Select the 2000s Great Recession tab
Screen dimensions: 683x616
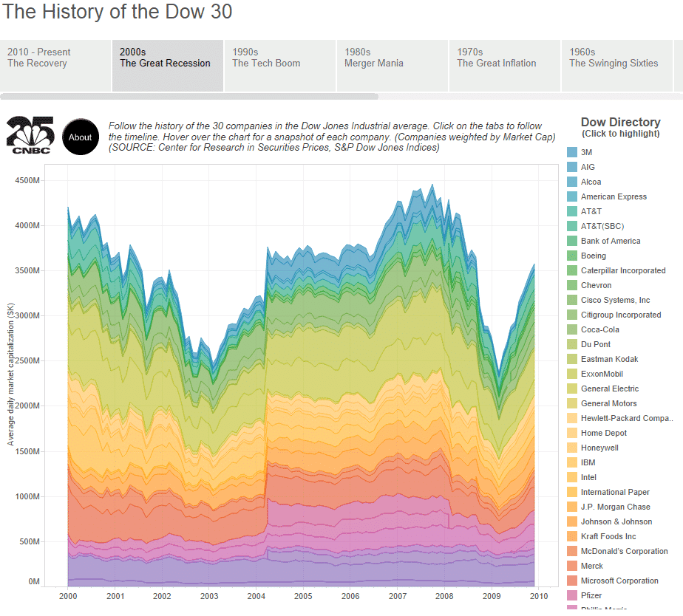pos(167,65)
